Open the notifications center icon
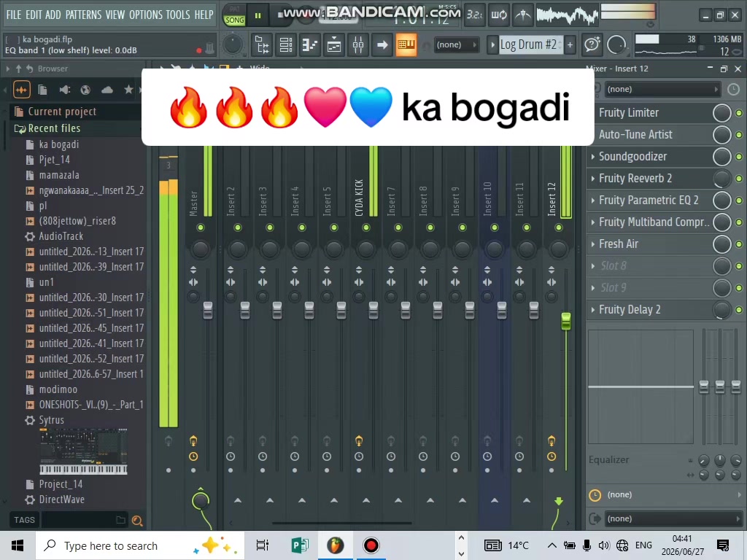This screenshot has height=560, width=747. [x=723, y=545]
